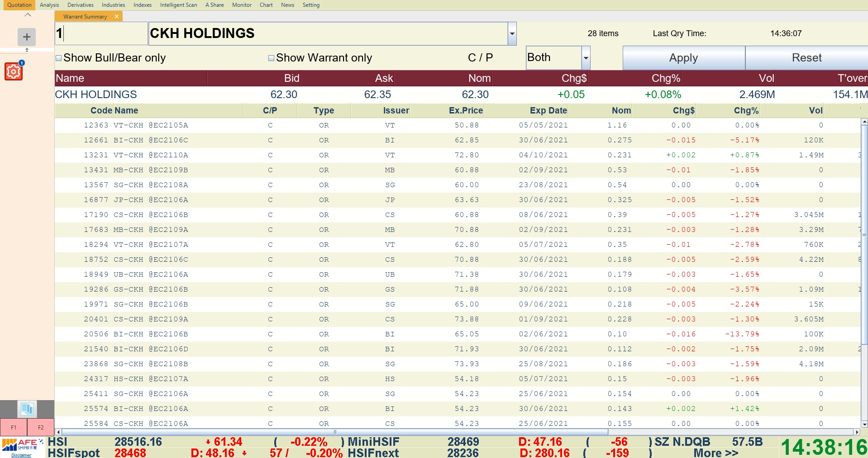Click the vertical scrollbar thumb
Image resolution: width=868 pixels, height=458 pixels.
click(864, 235)
